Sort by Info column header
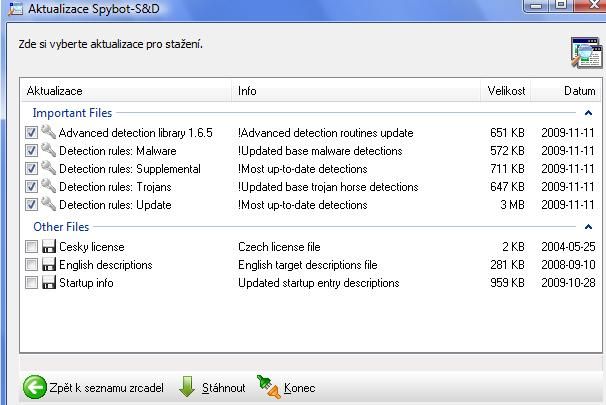 coord(356,91)
